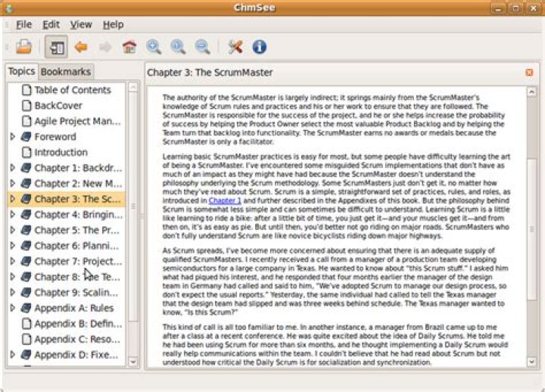Open preferences with the tools icon
This screenshot has height=392, width=545.
[235, 47]
